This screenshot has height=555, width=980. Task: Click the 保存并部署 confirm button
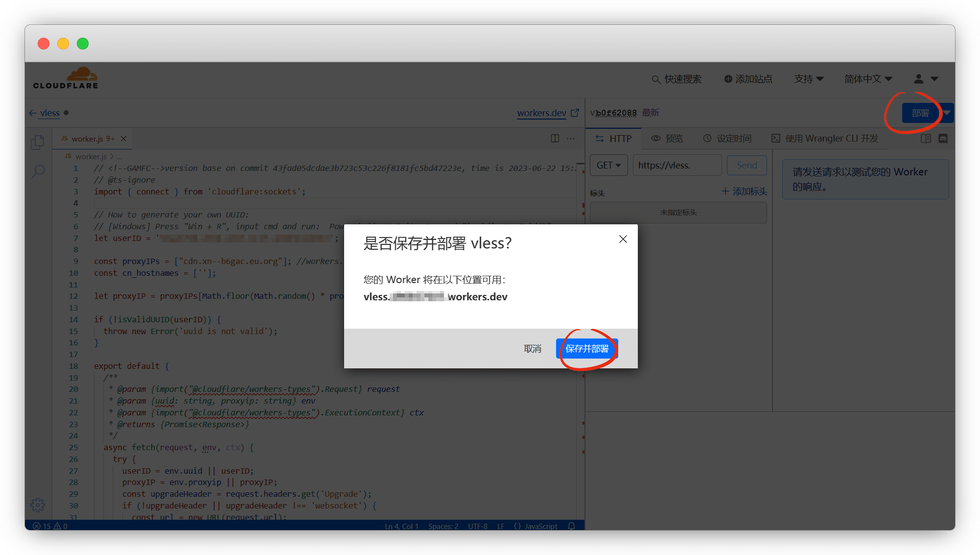pyautogui.click(x=587, y=348)
